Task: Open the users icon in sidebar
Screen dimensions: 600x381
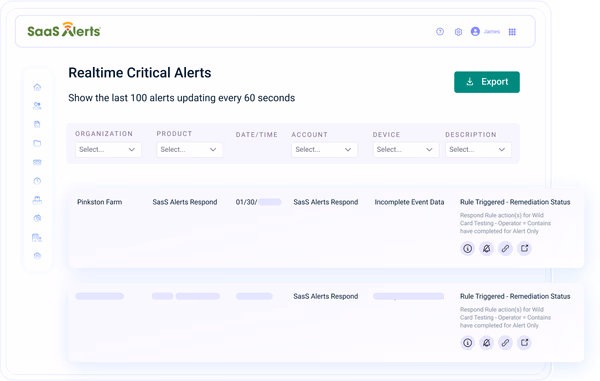Action: (37, 106)
